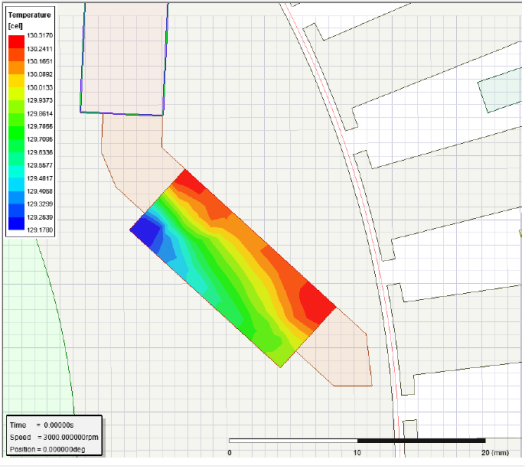Click the 20 (mm) scale bar label
The height and width of the screenshot is (470, 526).
tap(495, 453)
